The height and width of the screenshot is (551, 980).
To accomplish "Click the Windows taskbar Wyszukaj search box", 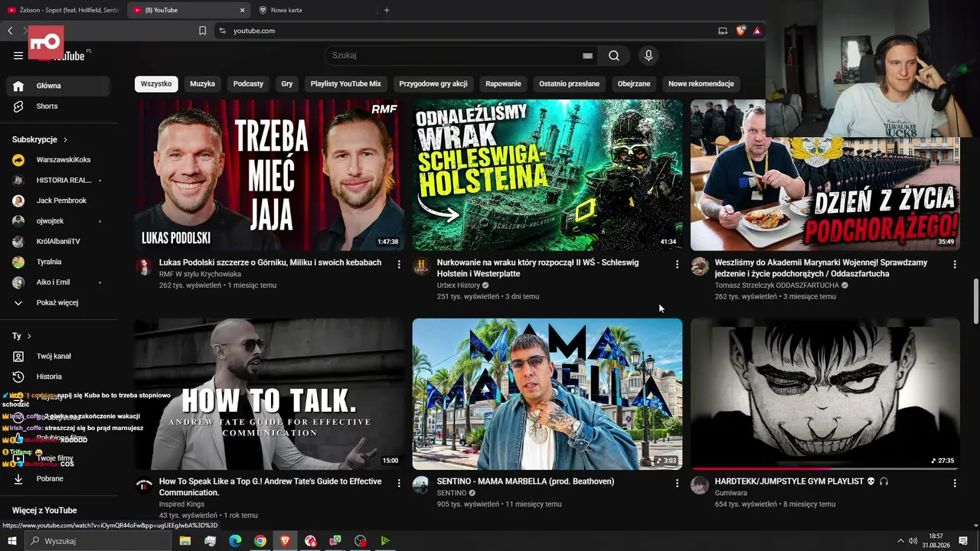I will tap(98, 541).
